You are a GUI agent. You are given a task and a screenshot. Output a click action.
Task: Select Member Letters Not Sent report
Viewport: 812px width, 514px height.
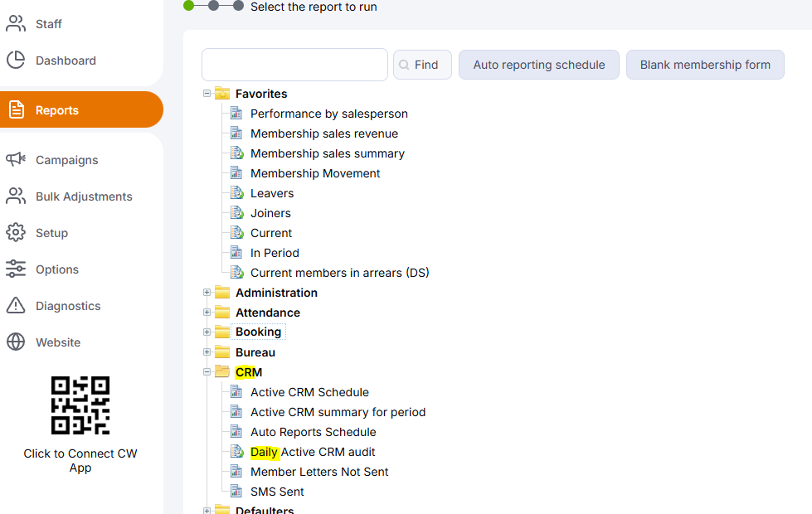(x=319, y=472)
